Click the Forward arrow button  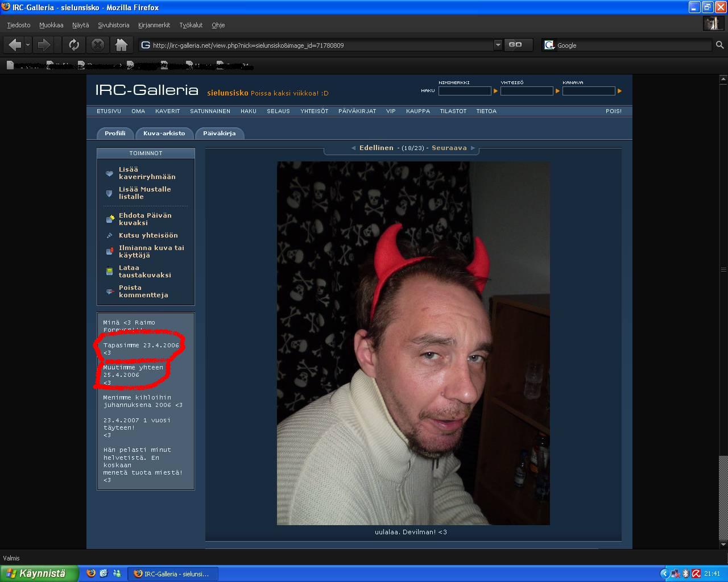pyautogui.click(x=44, y=45)
